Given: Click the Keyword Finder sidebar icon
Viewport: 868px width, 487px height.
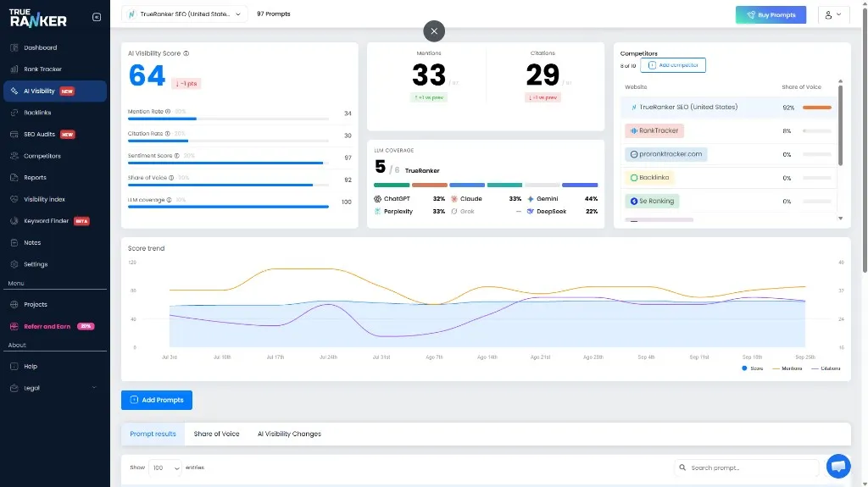Looking at the screenshot, I should point(14,221).
